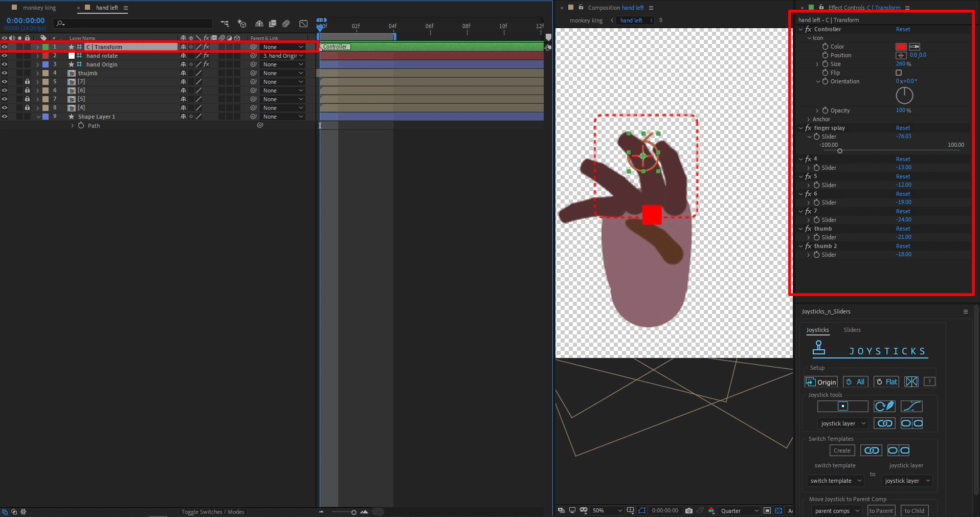Click the current time display field
This screenshot has height=517, width=980.
[26, 20]
